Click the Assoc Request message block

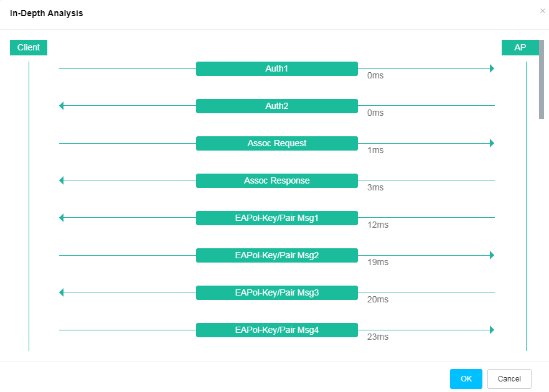[276, 143]
